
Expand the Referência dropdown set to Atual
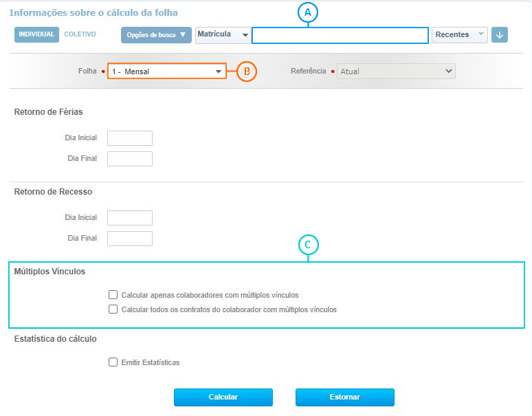pos(396,72)
